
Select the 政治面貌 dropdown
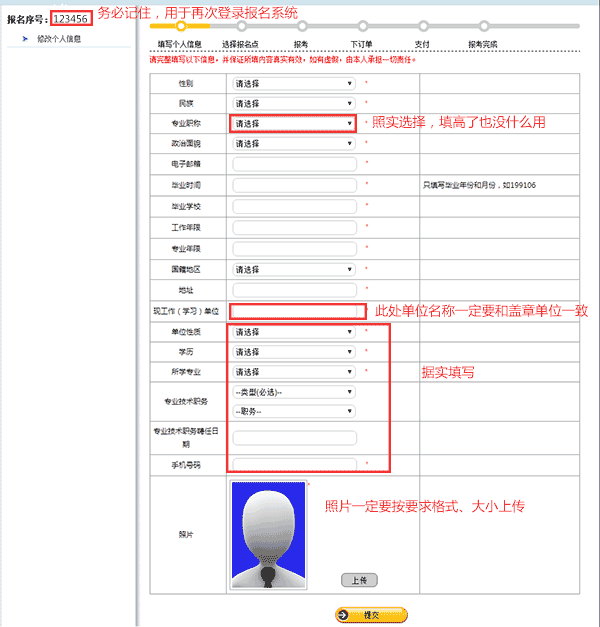click(294, 143)
